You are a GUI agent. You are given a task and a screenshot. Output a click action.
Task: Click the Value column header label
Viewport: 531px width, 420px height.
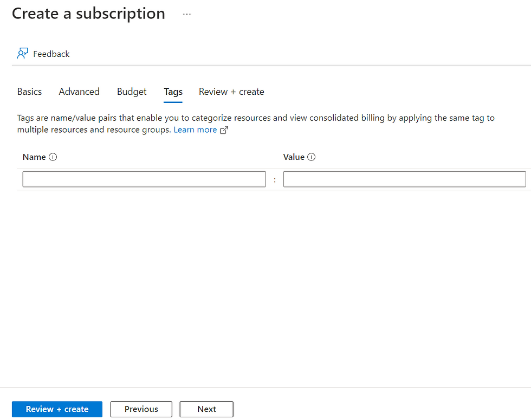tap(294, 157)
